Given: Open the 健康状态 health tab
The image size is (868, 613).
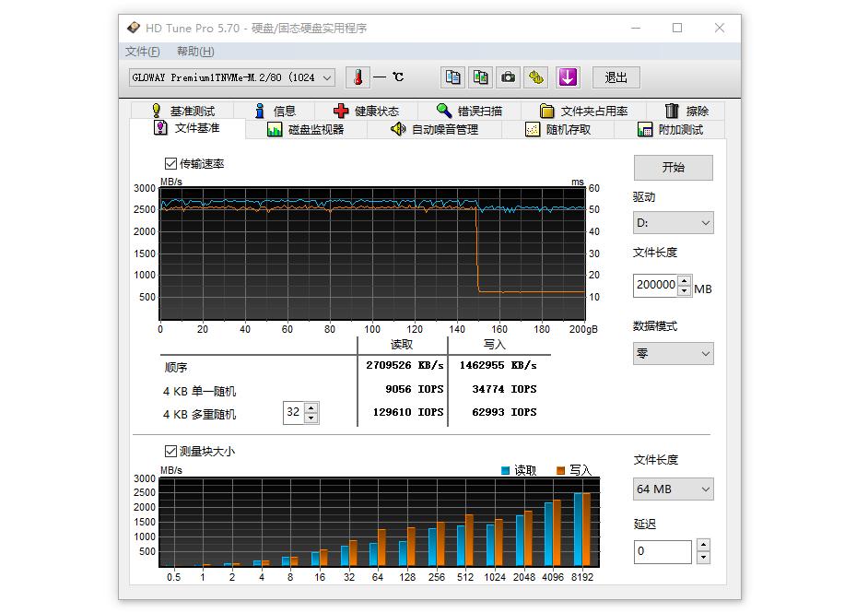Looking at the screenshot, I should pyautogui.click(x=366, y=111).
